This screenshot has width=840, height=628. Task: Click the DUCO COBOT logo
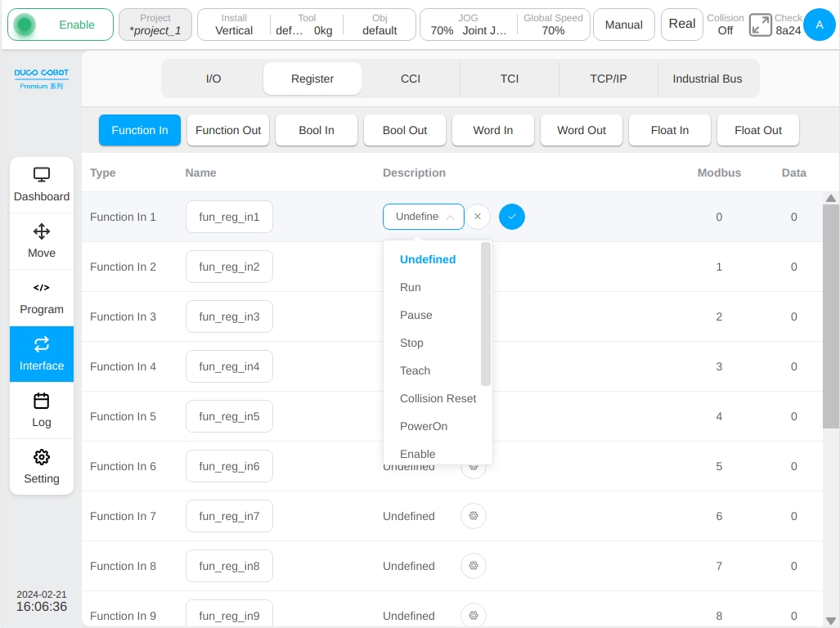point(41,78)
